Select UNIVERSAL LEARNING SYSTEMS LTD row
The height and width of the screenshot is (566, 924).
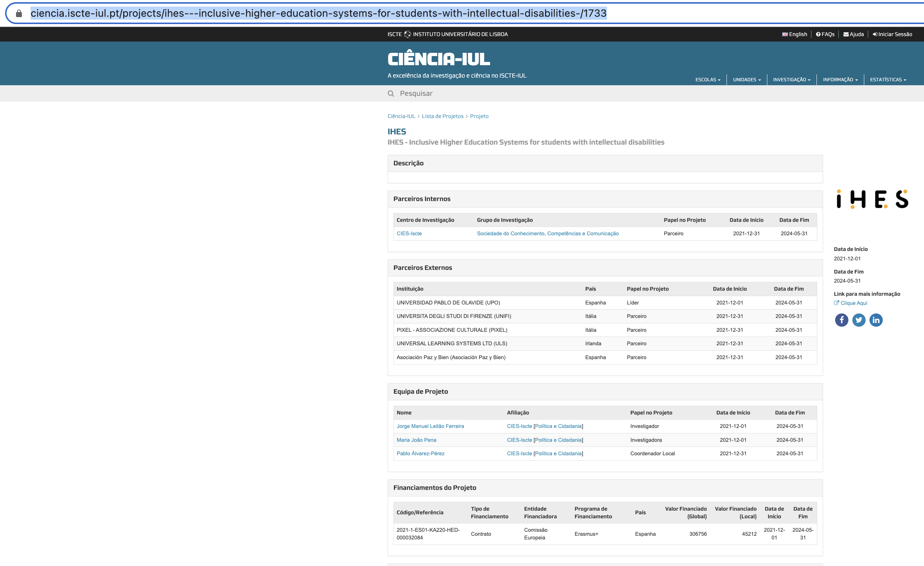coord(605,344)
